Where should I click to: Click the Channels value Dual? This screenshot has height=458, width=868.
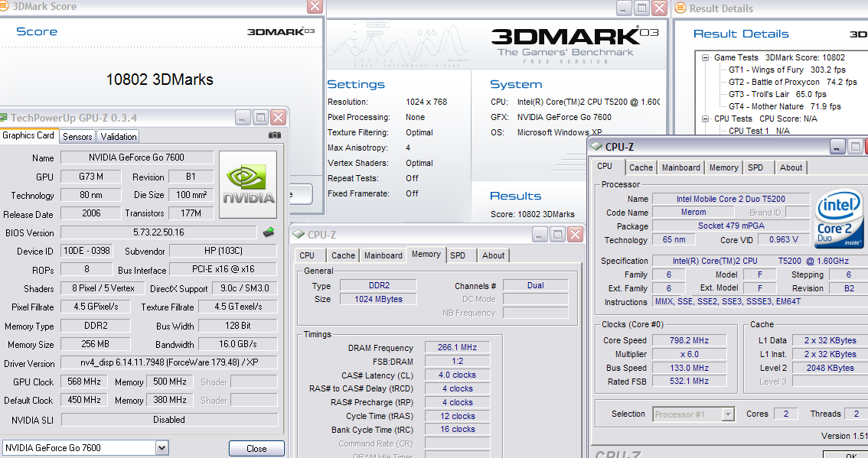coord(535,285)
